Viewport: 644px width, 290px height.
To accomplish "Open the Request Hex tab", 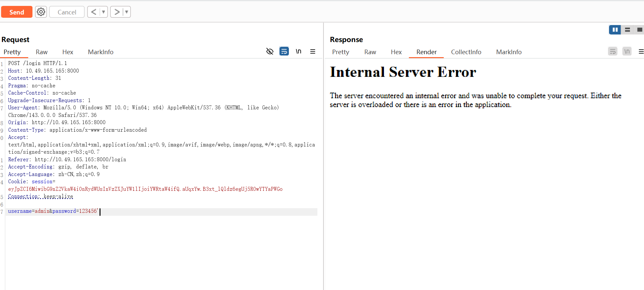I will click(68, 52).
